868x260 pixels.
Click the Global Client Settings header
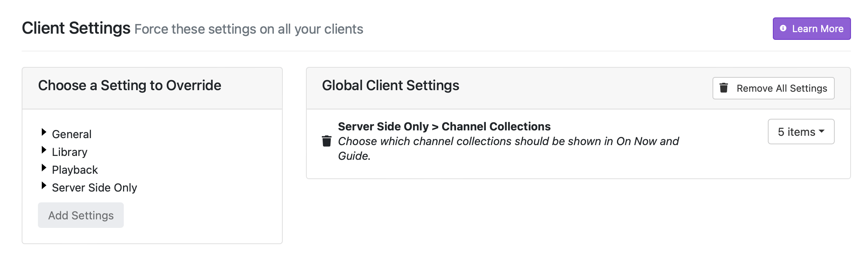tap(390, 86)
